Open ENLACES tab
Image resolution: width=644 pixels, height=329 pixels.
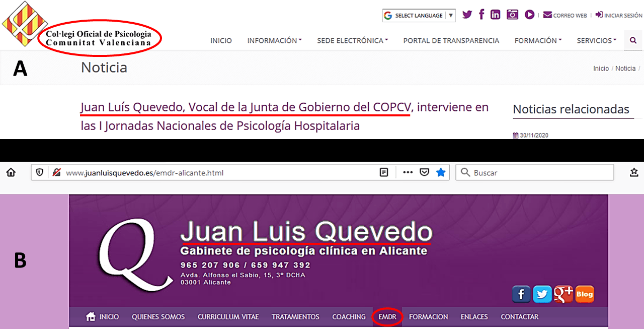[474, 317]
